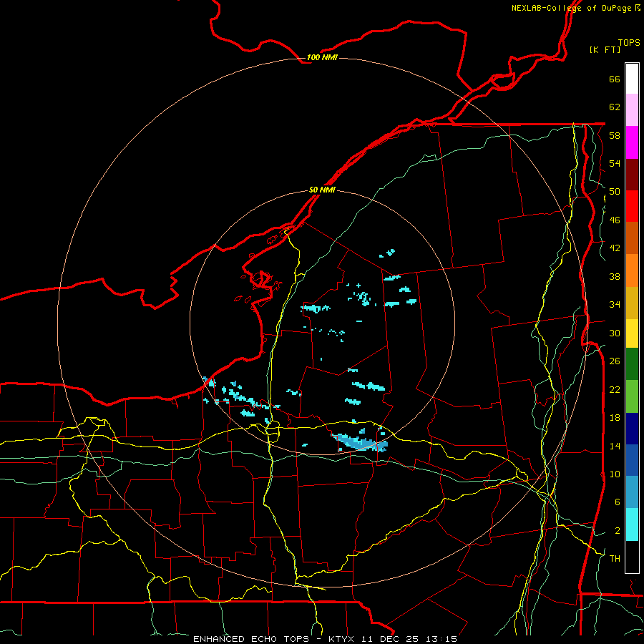The height and width of the screenshot is (644, 644).
Task: Click the dark green 30 kft legend swatch
Action: coord(632,364)
